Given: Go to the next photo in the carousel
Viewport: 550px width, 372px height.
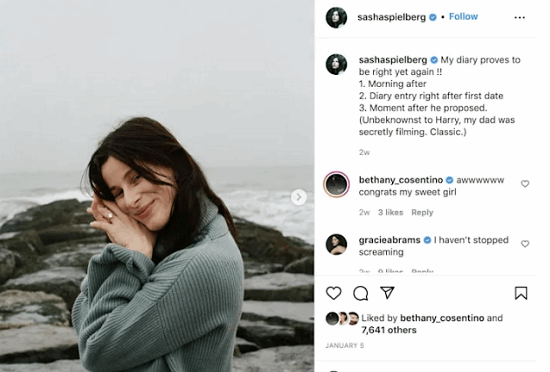Looking at the screenshot, I should 299,197.
